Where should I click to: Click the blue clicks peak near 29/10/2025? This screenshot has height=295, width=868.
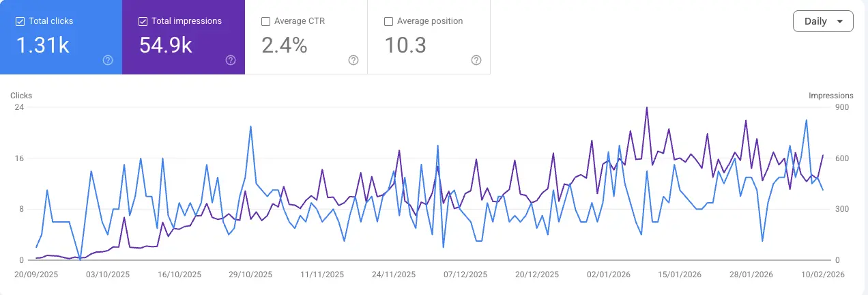point(251,126)
